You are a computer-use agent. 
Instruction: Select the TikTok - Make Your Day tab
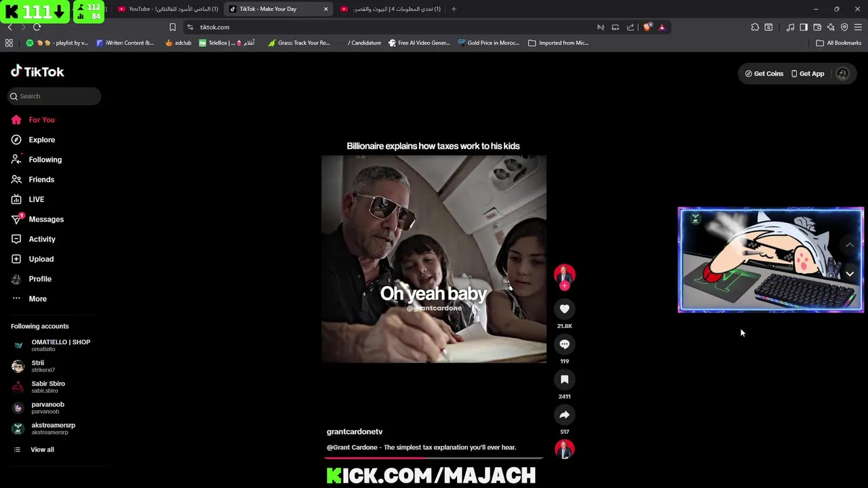coord(278,9)
